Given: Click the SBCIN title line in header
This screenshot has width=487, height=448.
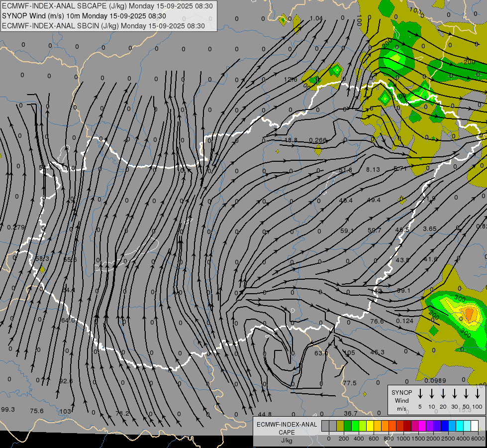Looking at the screenshot, I should click(x=103, y=26).
